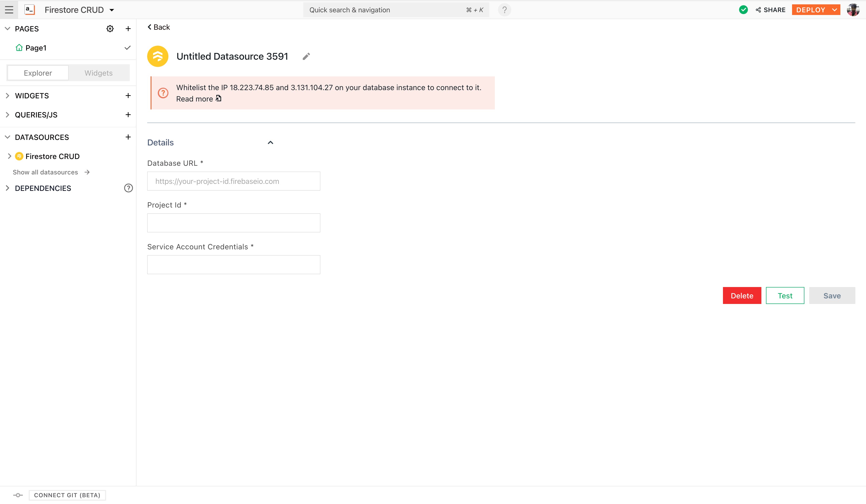
Task: Open the pages settings gear icon
Action: pos(110,29)
